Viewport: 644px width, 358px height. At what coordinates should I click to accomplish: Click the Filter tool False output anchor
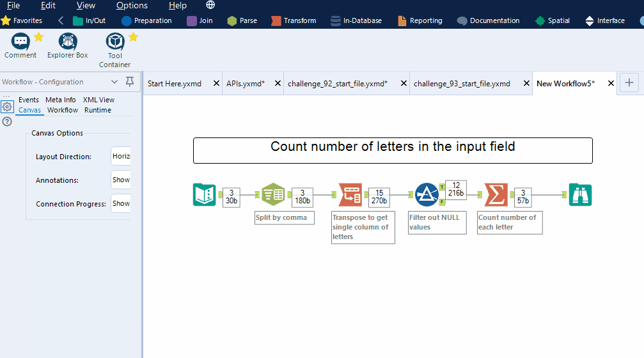point(443,201)
